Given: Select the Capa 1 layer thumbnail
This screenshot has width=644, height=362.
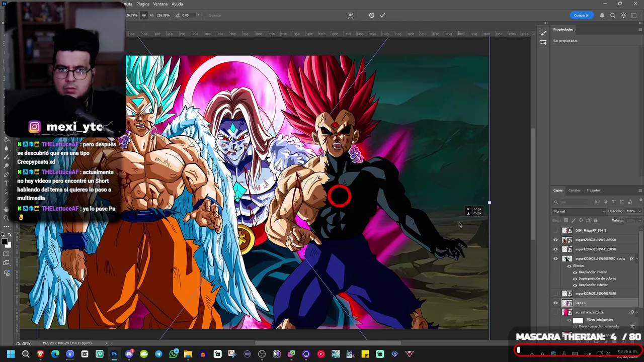Looking at the screenshot, I should pyautogui.click(x=567, y=303).
